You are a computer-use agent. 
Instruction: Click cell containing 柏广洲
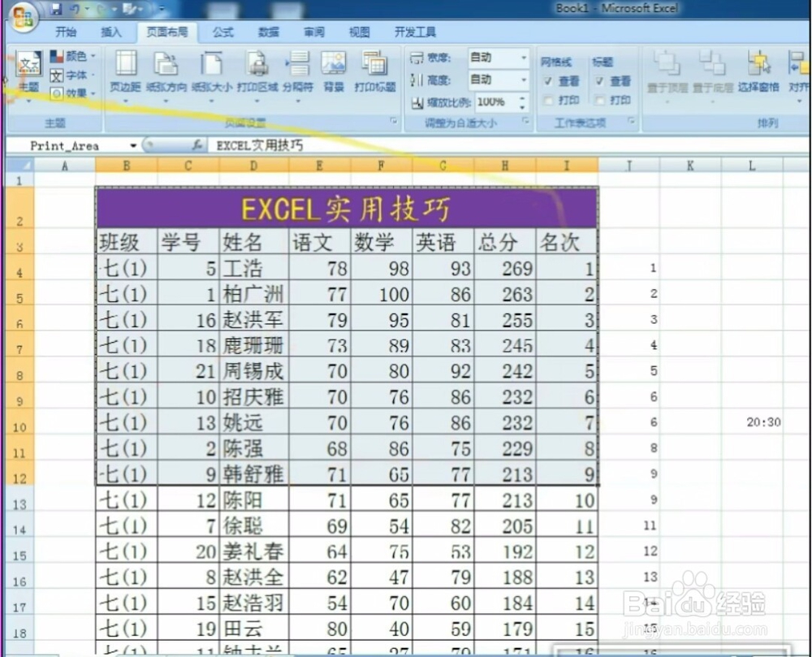click(253, 293)
